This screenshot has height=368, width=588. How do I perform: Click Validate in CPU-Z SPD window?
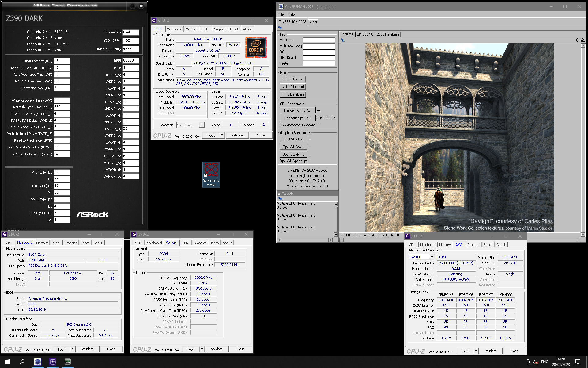[x=491, y=351]
